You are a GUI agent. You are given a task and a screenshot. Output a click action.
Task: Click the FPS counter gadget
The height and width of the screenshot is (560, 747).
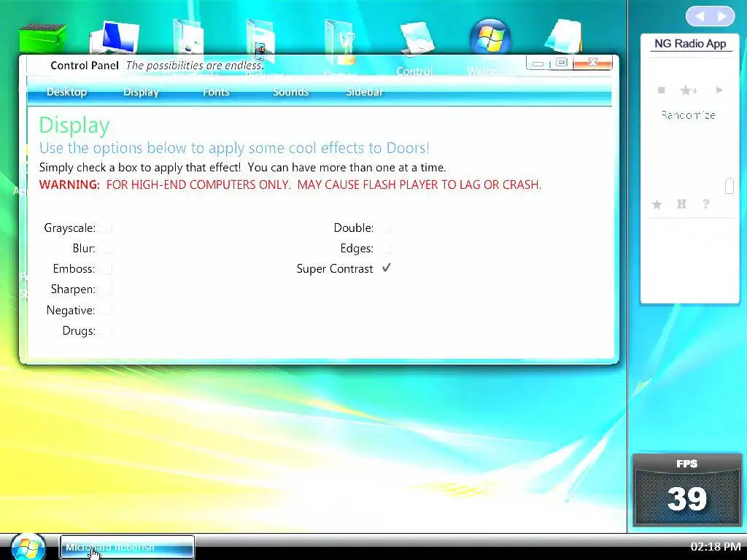point(687,489)
